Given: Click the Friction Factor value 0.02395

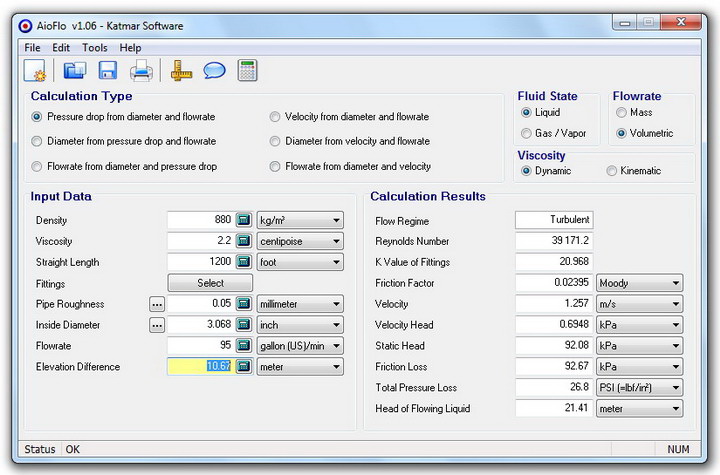Looking at the screenshot, I should tap(554, 283).
